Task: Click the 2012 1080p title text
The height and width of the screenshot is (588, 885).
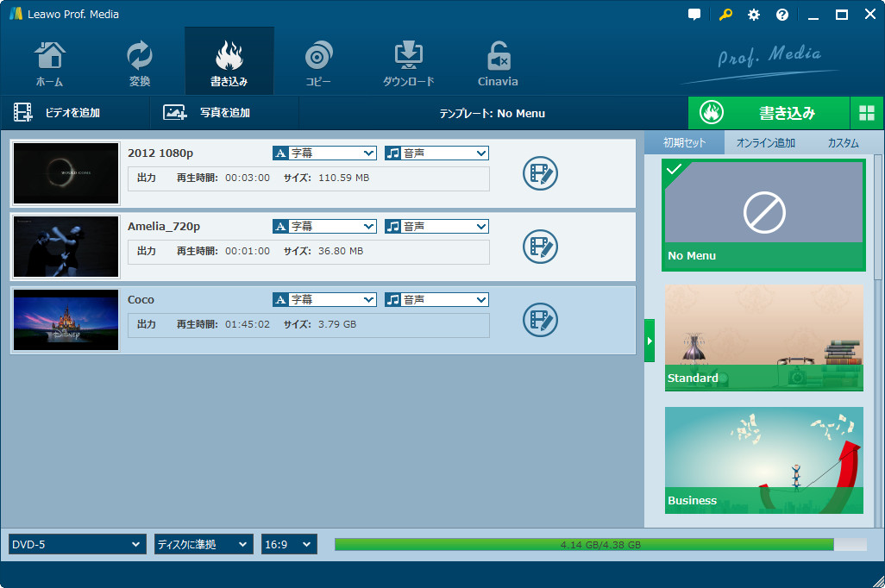Action: pos(160,153)
